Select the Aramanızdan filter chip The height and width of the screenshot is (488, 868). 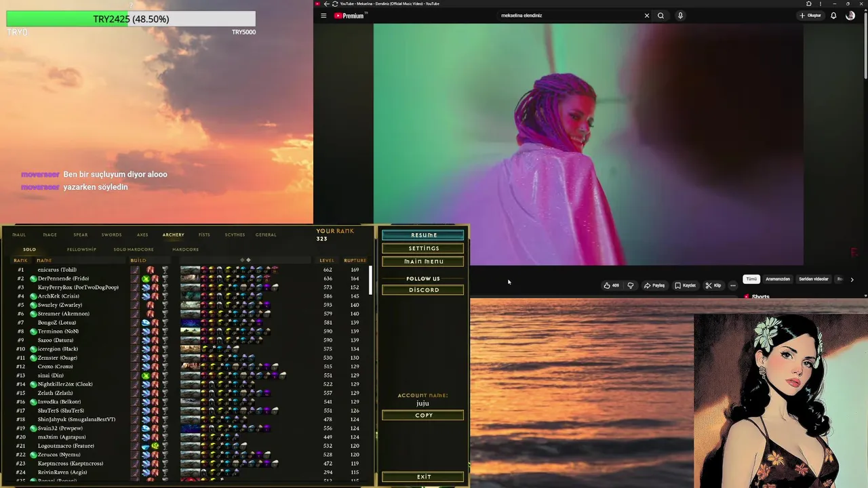point(778,279)
